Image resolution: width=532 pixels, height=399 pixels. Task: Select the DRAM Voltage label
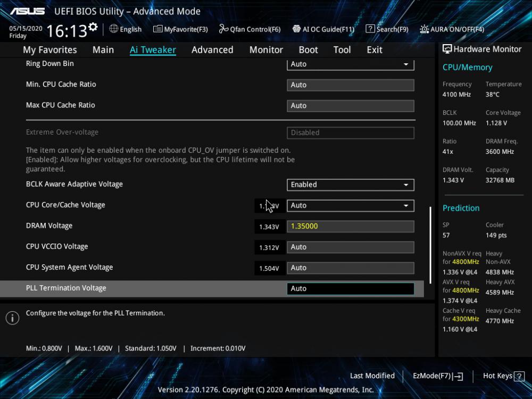[49, 226]
